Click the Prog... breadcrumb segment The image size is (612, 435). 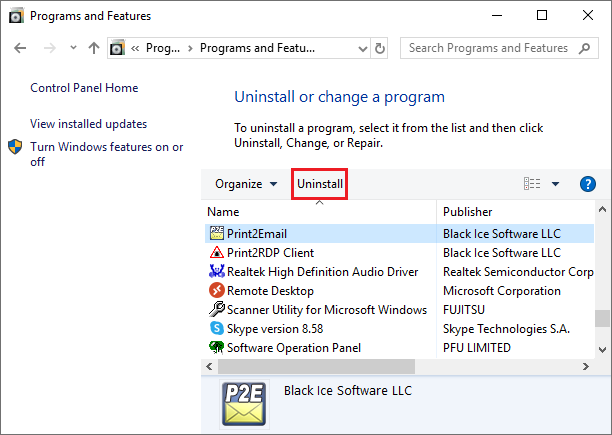(163, 48)
